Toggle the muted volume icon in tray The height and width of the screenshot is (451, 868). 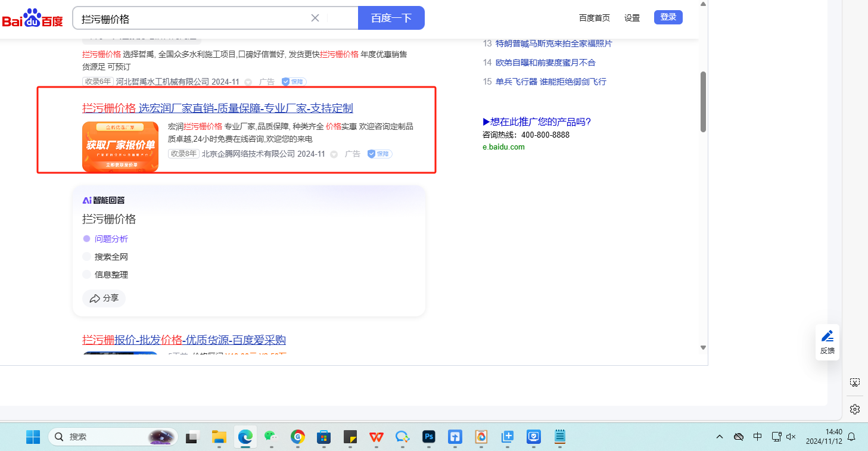pyautogui.click(x=791, y=437)
